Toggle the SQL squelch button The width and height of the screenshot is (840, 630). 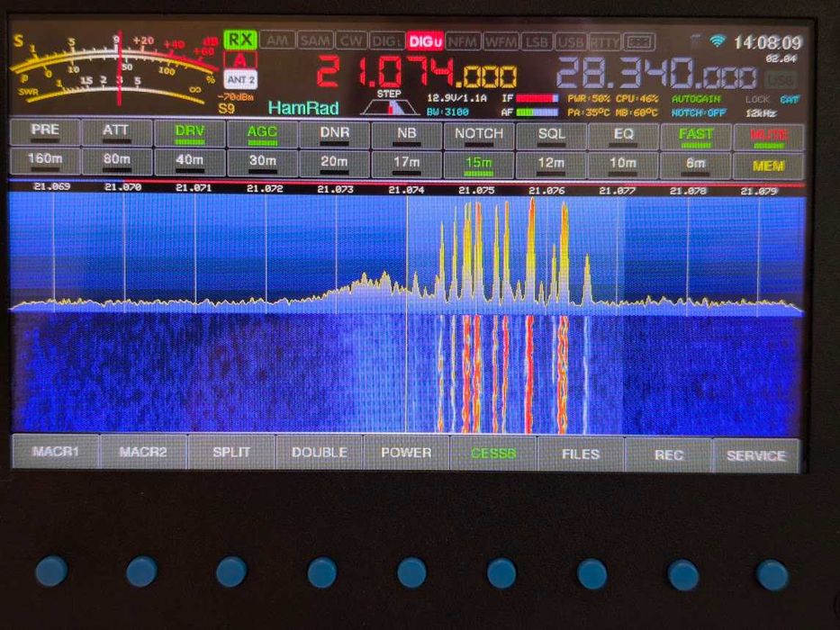[x=551, y=136]
